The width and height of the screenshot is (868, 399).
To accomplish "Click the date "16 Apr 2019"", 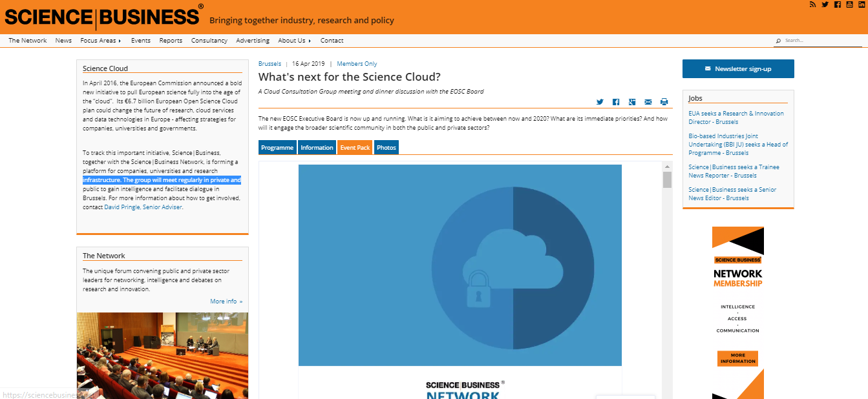I will [x=309, y=64].
